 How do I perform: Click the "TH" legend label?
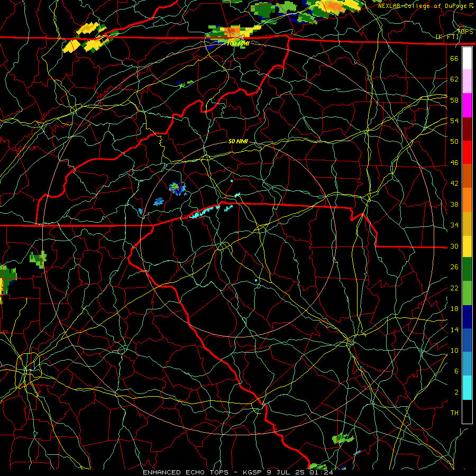[x=454, y=413]
